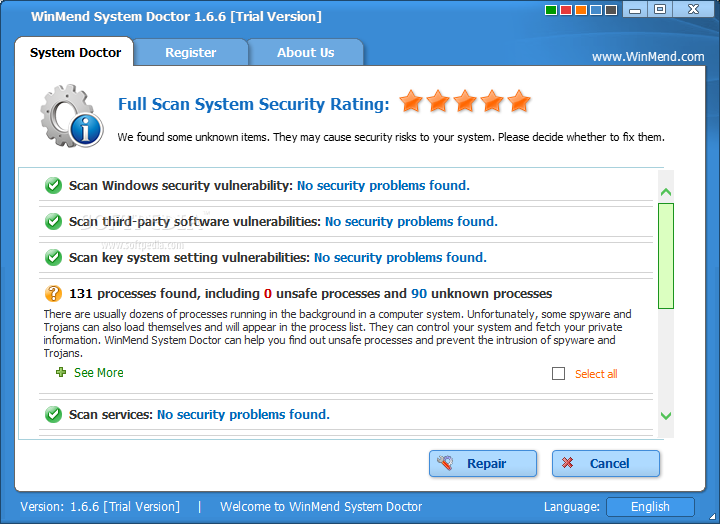The height and width of the screenshot is (524, 720).
Task: Click Scan services No security problems found text
Action: (243, 414)
